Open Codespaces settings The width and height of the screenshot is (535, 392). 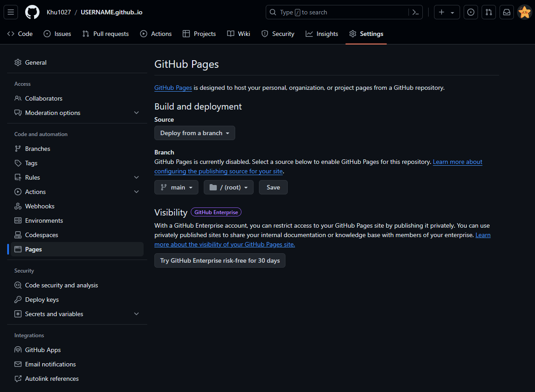pyautogui.click(x=77, y=234)
